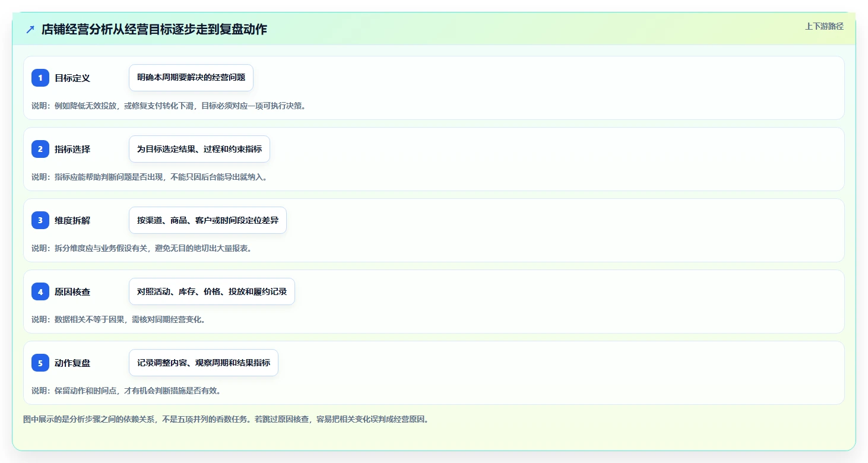This screenshot has width=868, height=463.
Task: Click the 维度拆解 step label
Action: click(x=72, y=220)
